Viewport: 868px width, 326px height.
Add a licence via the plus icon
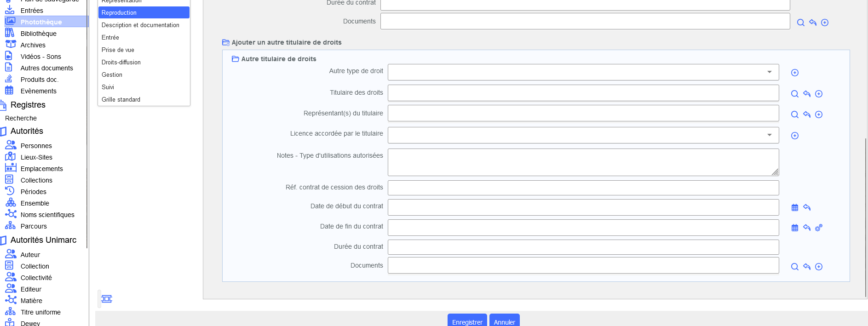pos(794,136)
